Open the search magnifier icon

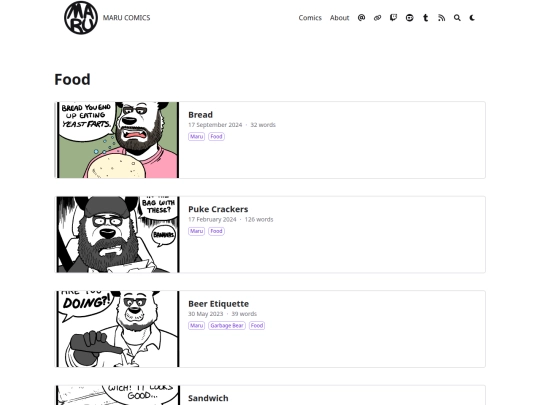coord(457,18)
